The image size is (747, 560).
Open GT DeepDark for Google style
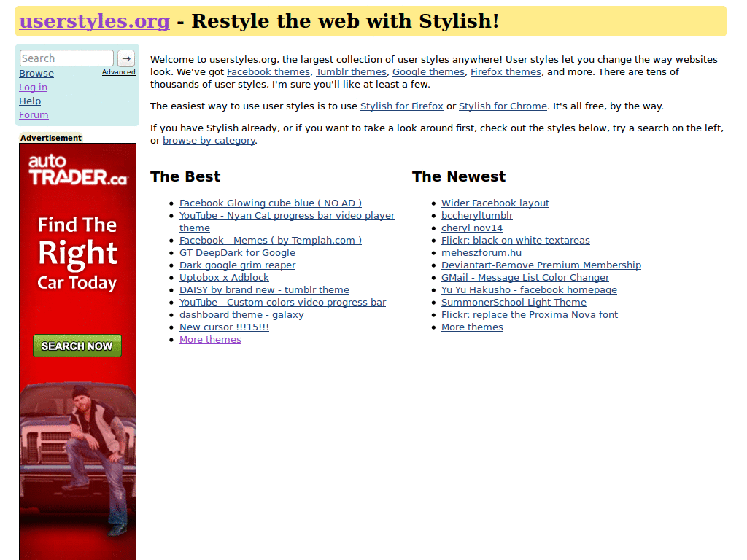(237, 253)
